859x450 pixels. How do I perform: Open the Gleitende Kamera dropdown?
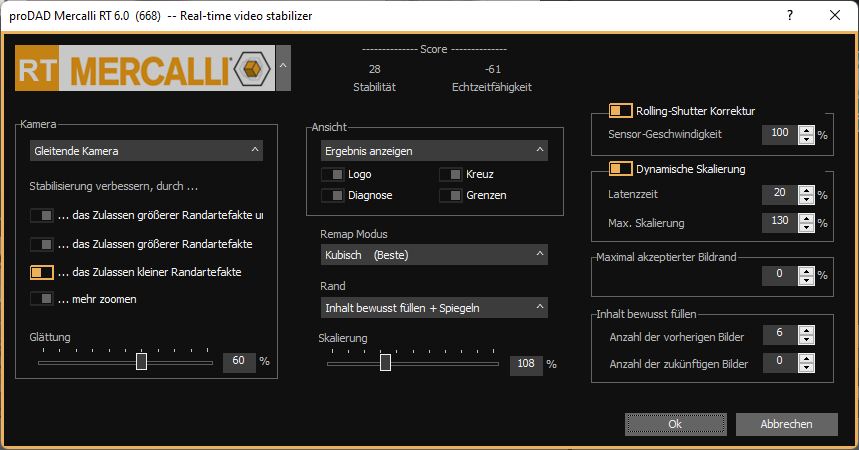point(146,151)
